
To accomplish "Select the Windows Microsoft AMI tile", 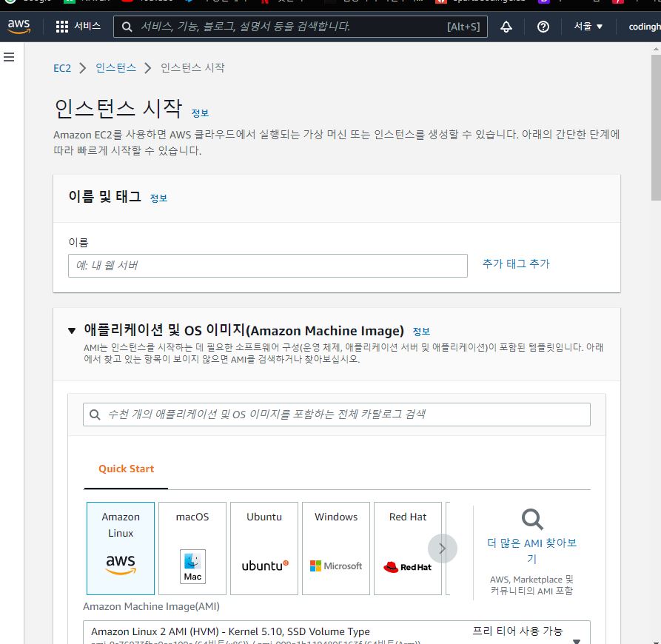I will (336, 548).
